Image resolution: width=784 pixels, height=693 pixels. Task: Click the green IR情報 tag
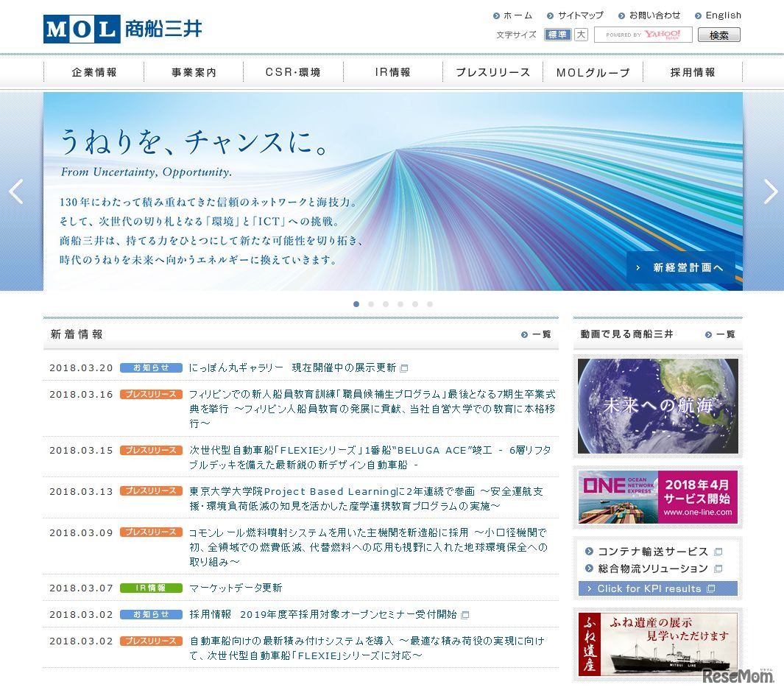coord(151,588)
